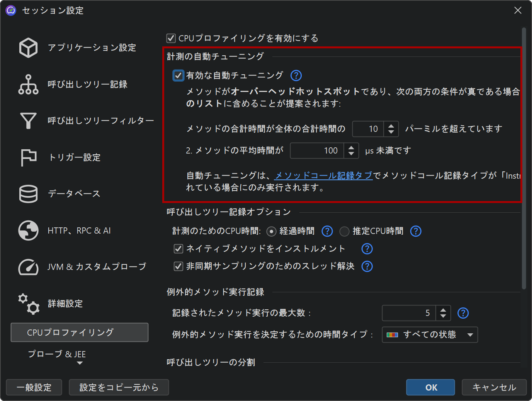
Task: Show help for 記録されたメソッド実行の最大数
Action: pos(463,313)
